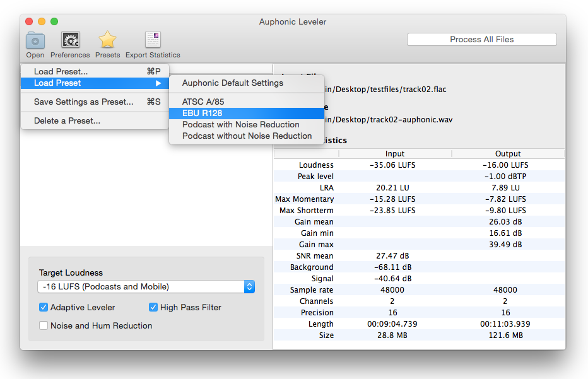Click the Gain mean 26.03 dB value
The height and width of the screenshot is (379, 588).
(505, 221)
